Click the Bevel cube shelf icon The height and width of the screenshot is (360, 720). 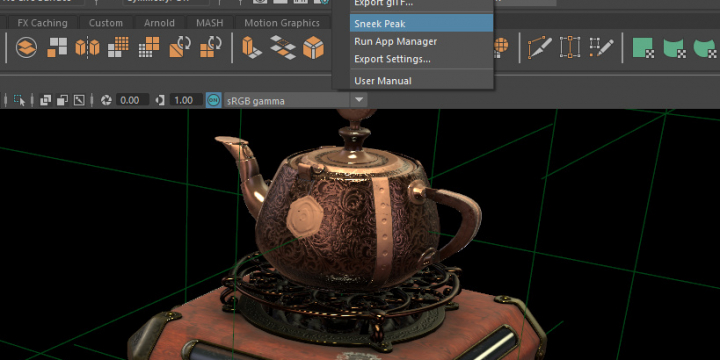click(x=314, y=47)
